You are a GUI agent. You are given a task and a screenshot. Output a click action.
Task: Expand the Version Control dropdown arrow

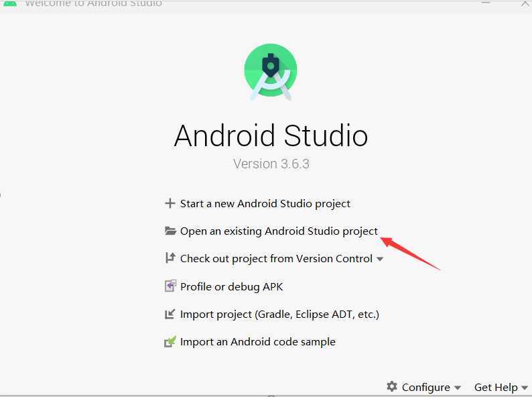(380, 259)
